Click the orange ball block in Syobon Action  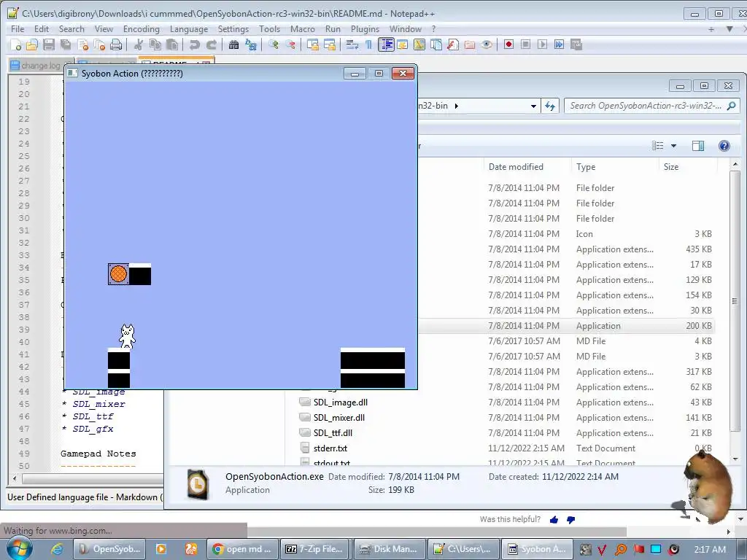pyautogui.click(x=119, y=274)
